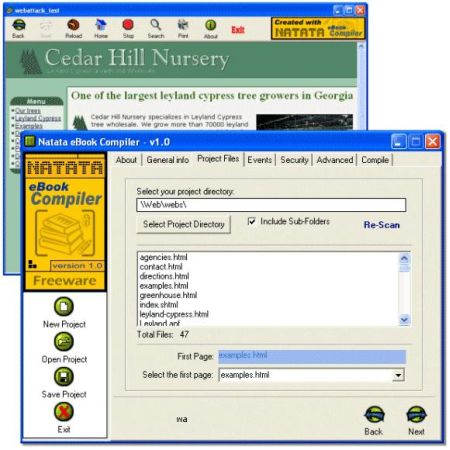The image size is (450, 450).
Task: Select the Project Files tab
Action: tap(218, 159)
